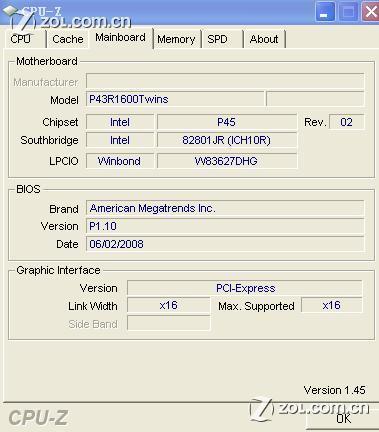Click the Model field P43R1600Twins
This screenshot has width=379, height=432.
175,99
